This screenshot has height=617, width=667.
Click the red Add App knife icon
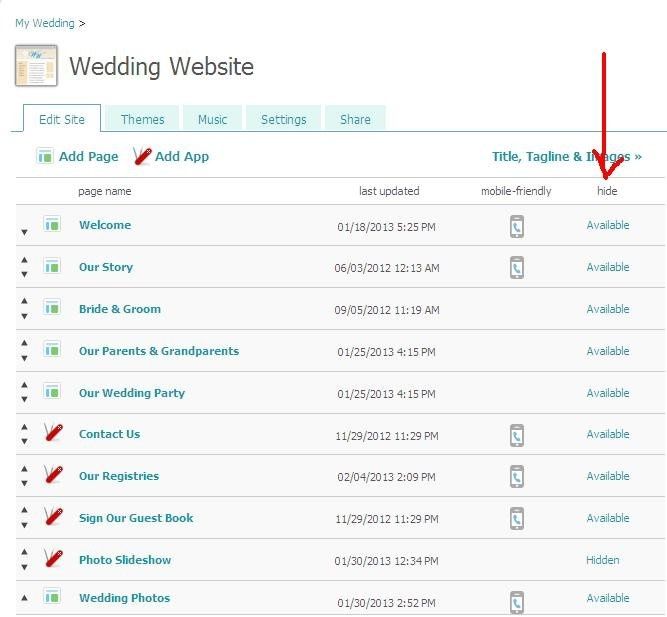click(142, 156)
